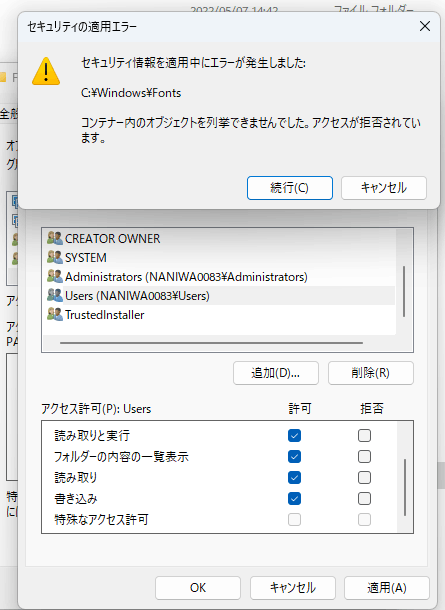
Task: Click the deny checkbox for 特殊なアクセス許可
Action: click(364, 519)
